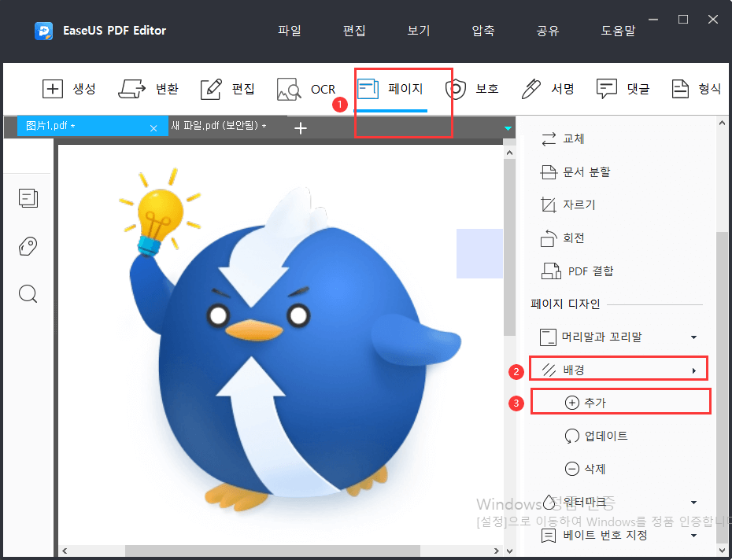Open the 보호 (Protect) tool

click(x=471, y=89)
